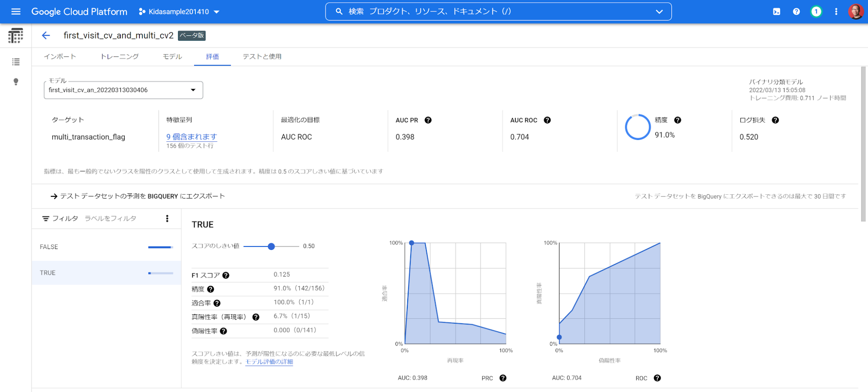868x392 pixels.
Task: Select the FALSE label row
Action: pos(106,247)
